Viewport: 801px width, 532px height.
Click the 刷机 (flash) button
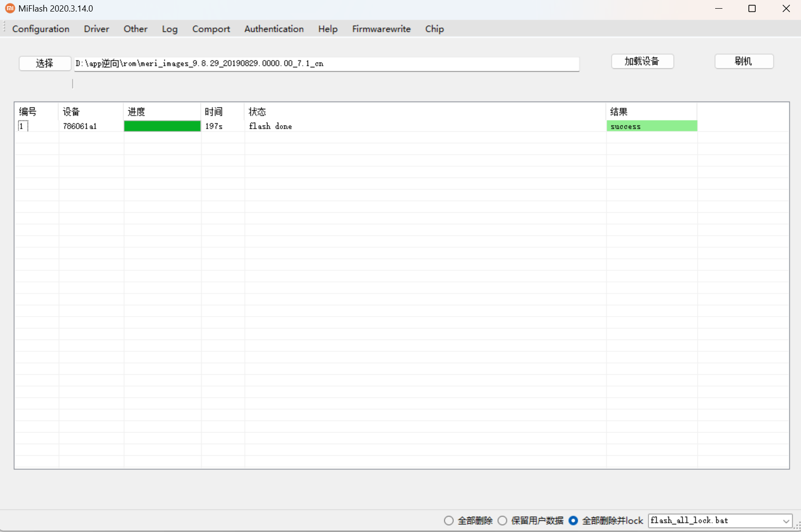click(x=744, y=61)
